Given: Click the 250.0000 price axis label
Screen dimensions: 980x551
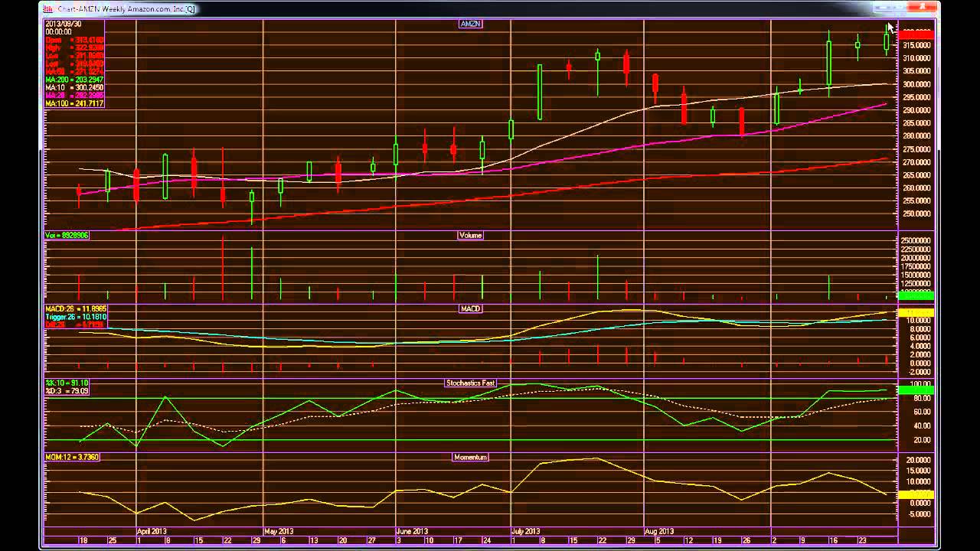Looking at the screenshot, I should click(x=917, y=214).
